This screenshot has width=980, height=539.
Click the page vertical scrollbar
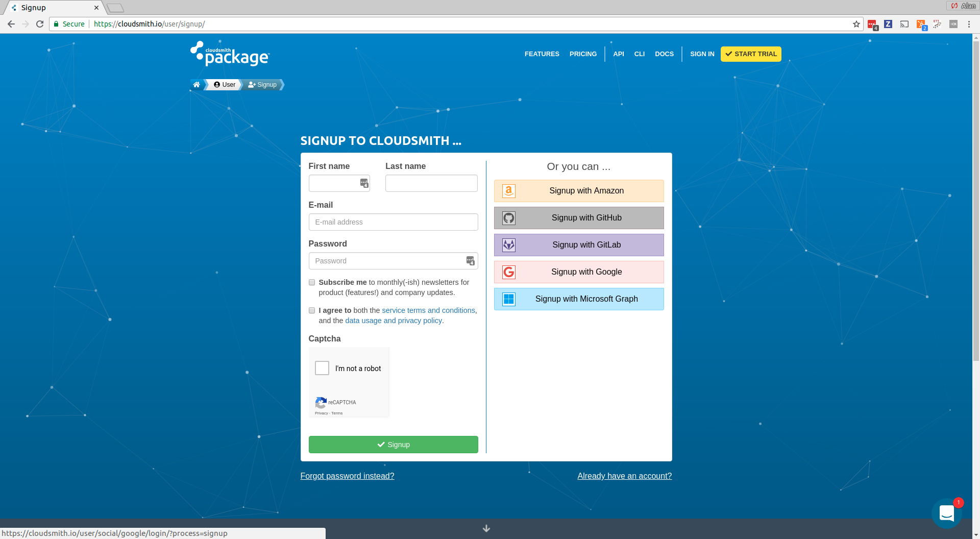[976, 201]
